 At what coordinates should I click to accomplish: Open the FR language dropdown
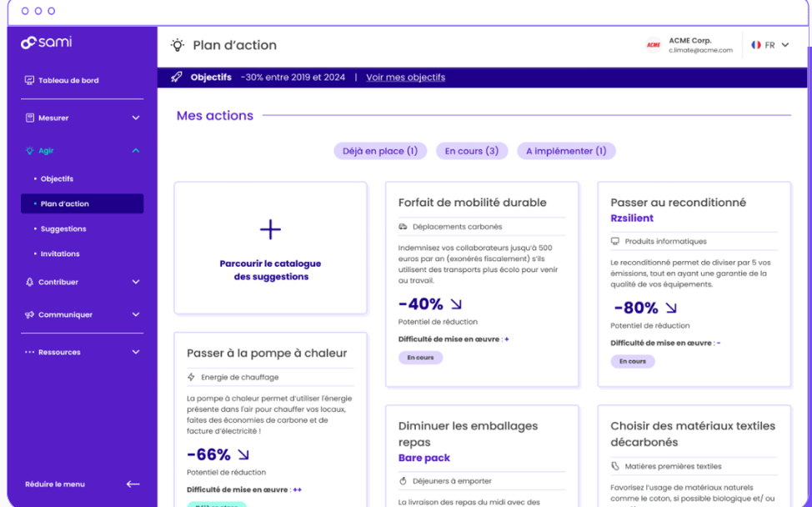click(772, 45)
